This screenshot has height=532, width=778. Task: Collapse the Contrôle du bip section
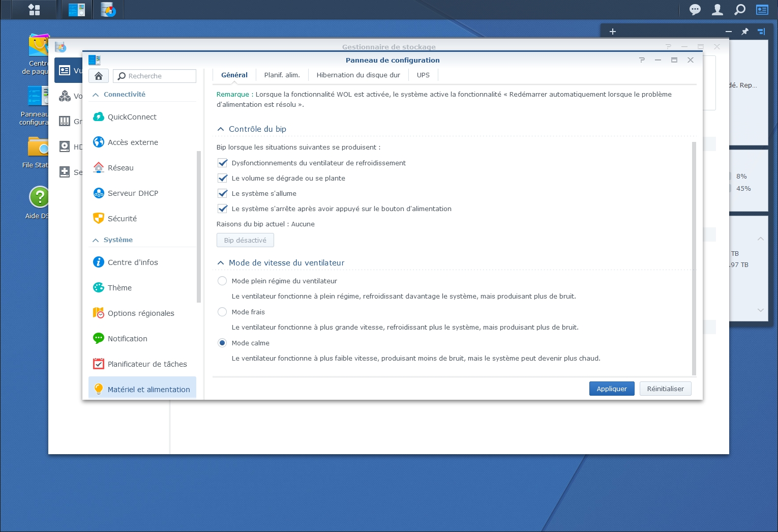tap(221, 129)
